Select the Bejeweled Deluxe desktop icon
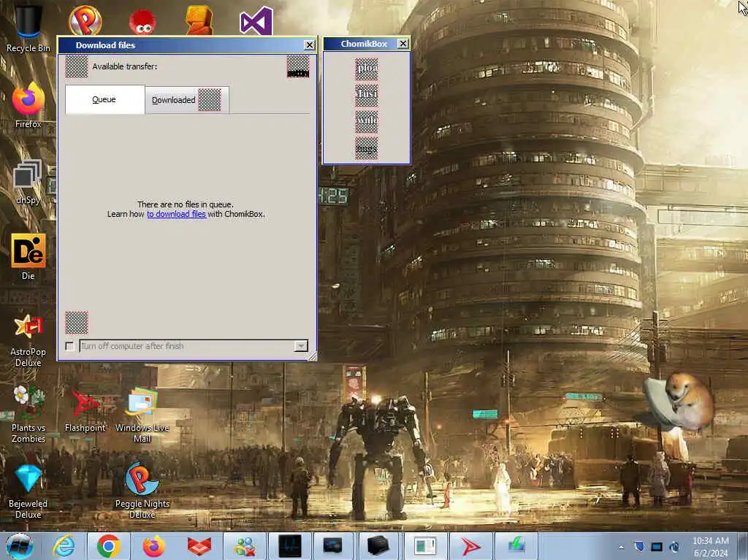Viewport: 748px width, 560px height. coord(28,491)
